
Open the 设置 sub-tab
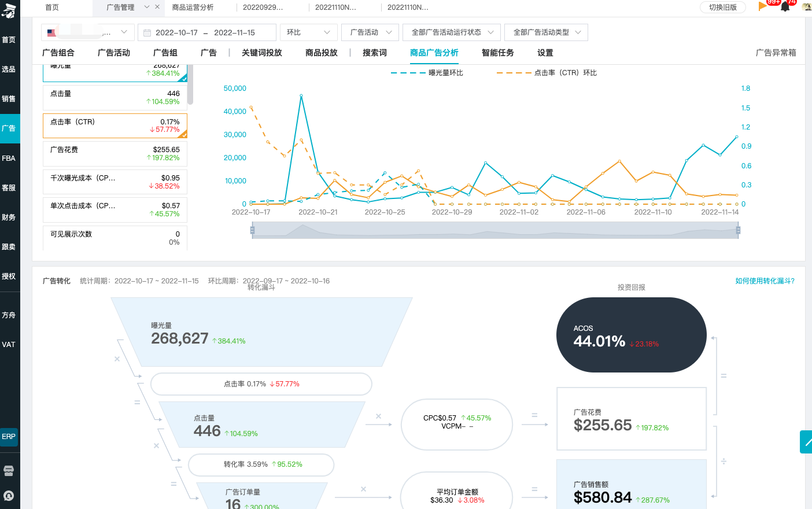pos(545,53)
